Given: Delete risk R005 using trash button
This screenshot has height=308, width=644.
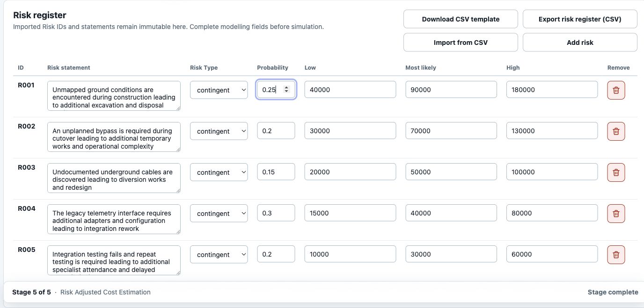Looking at the screenshot, I should tap(616, 254).
